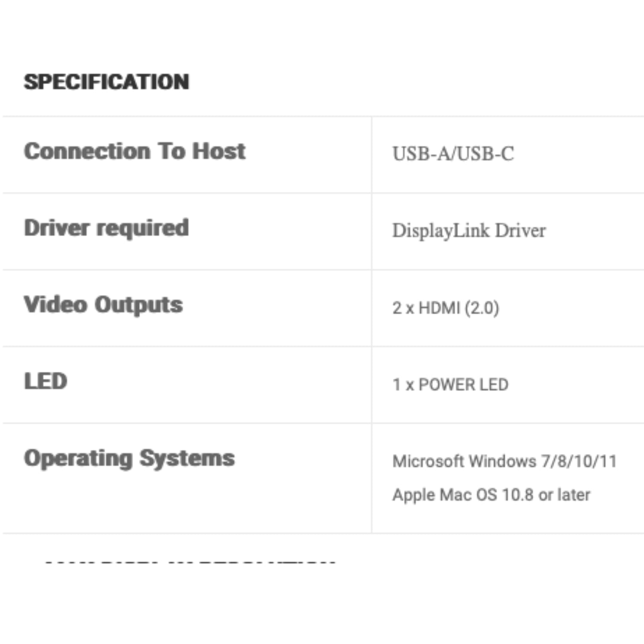Image resolution: width=644 pixels, height=644 pixels.
Task: Click the SPECIFICATION heading
Action: point(106,82)
